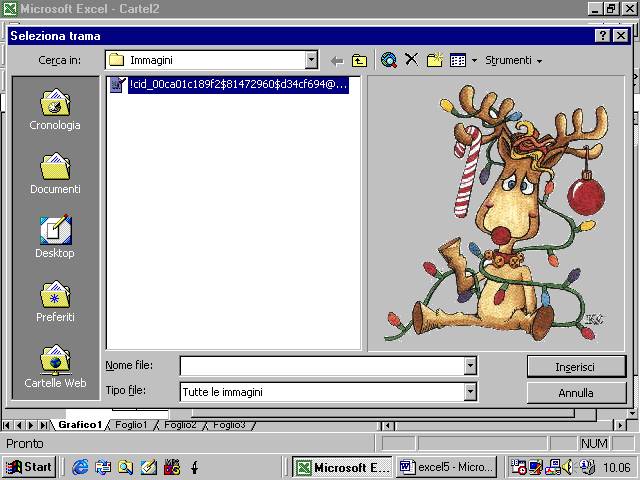Click the Inserisci button
Viewport: 640px width, 480px height.
(576, 367)
